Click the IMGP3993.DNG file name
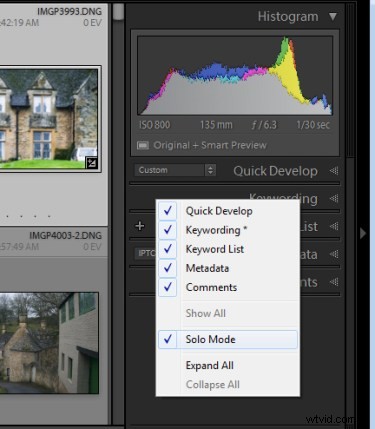The width and height of the screenshot is (375, 429). point(69,11)
